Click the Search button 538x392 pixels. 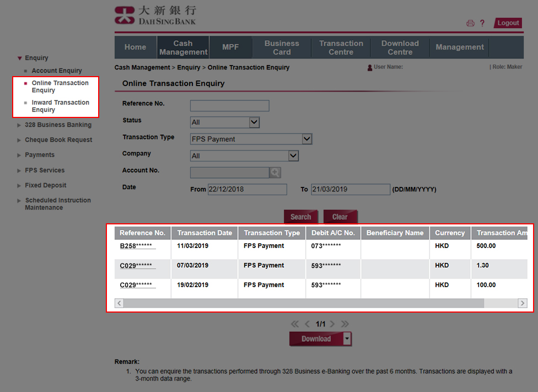301,217
